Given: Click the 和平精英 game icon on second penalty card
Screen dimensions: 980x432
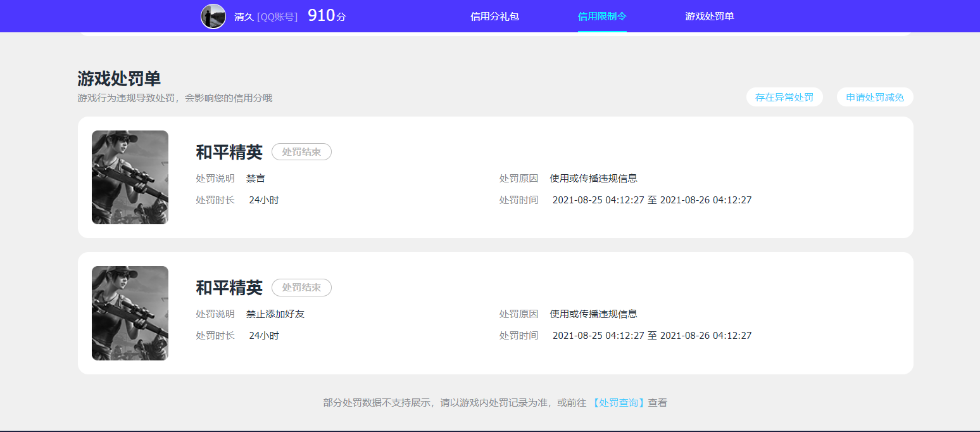Looking at the screenshot, I should (130, 313).
